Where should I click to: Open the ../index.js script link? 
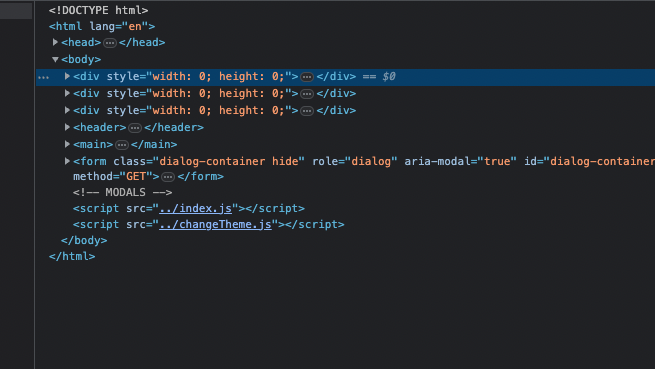(195, 208)
